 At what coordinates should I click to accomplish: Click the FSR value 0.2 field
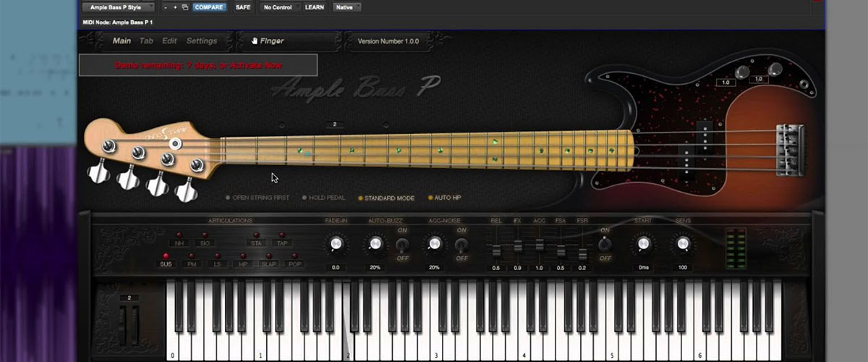pyautogui.click(x=582, y=268)
